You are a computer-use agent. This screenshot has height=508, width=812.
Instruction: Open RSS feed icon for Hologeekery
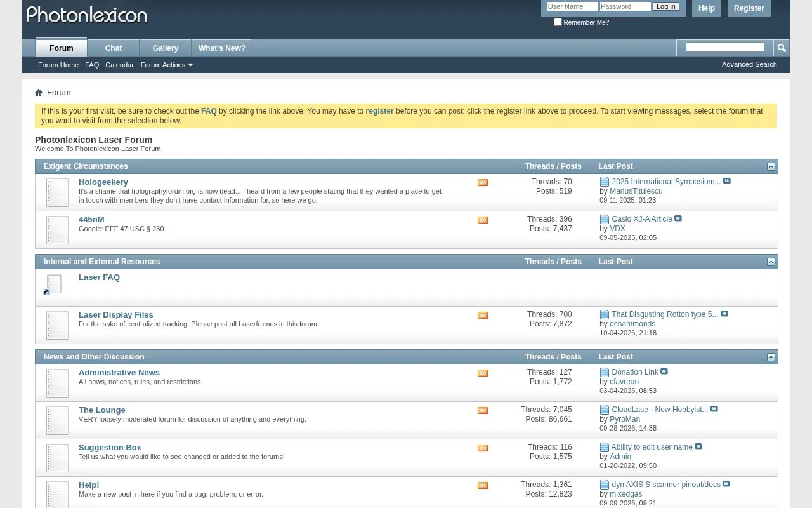(483, 182)
